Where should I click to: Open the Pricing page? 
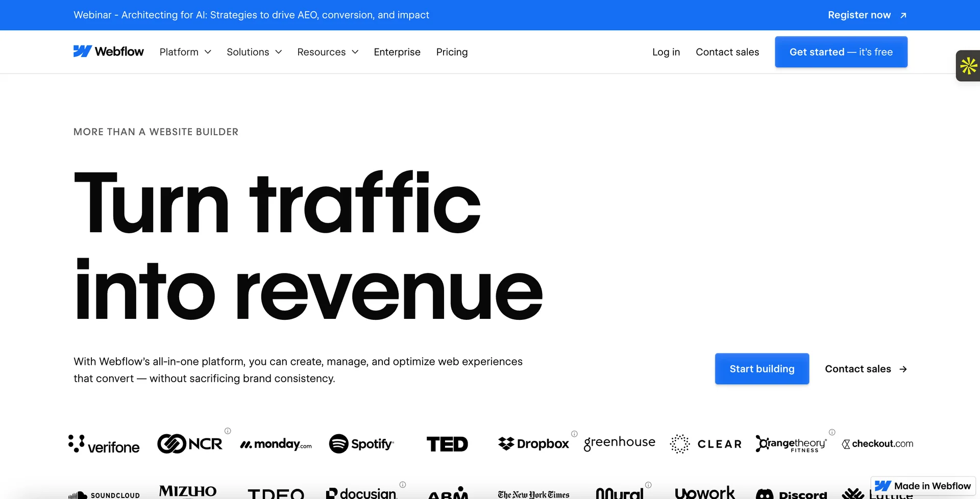click(452, 52)
